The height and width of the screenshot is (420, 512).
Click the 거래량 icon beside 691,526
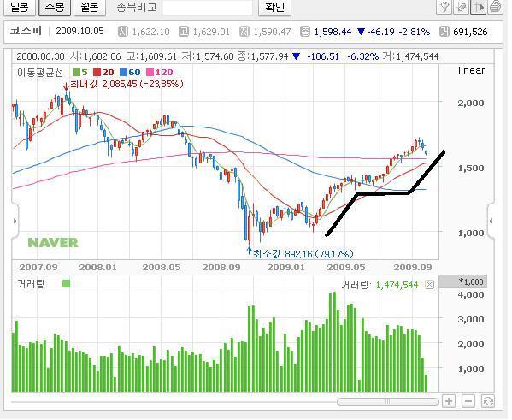pos(444,32)
